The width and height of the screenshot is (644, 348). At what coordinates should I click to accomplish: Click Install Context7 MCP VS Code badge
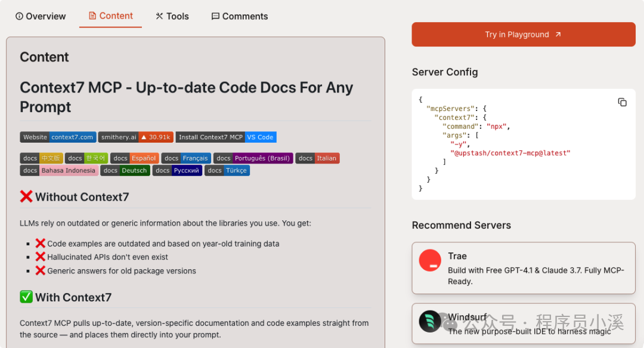pos(226,137)
